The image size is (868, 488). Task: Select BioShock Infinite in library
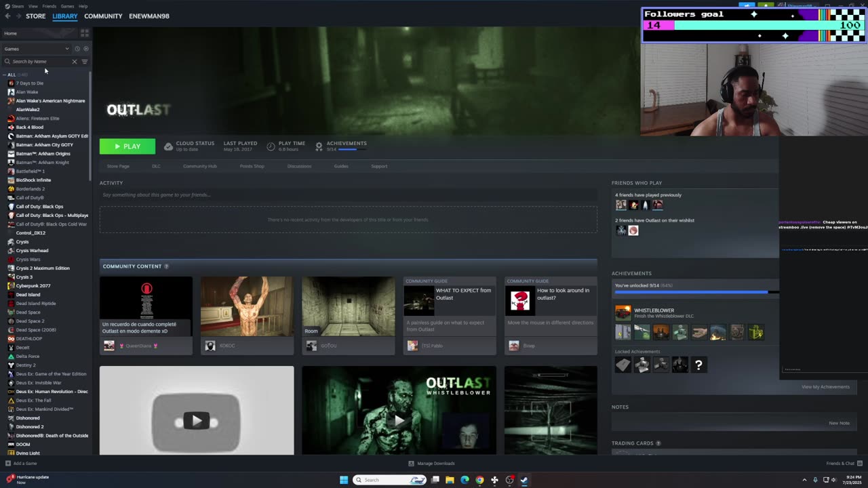pos(33,180)
